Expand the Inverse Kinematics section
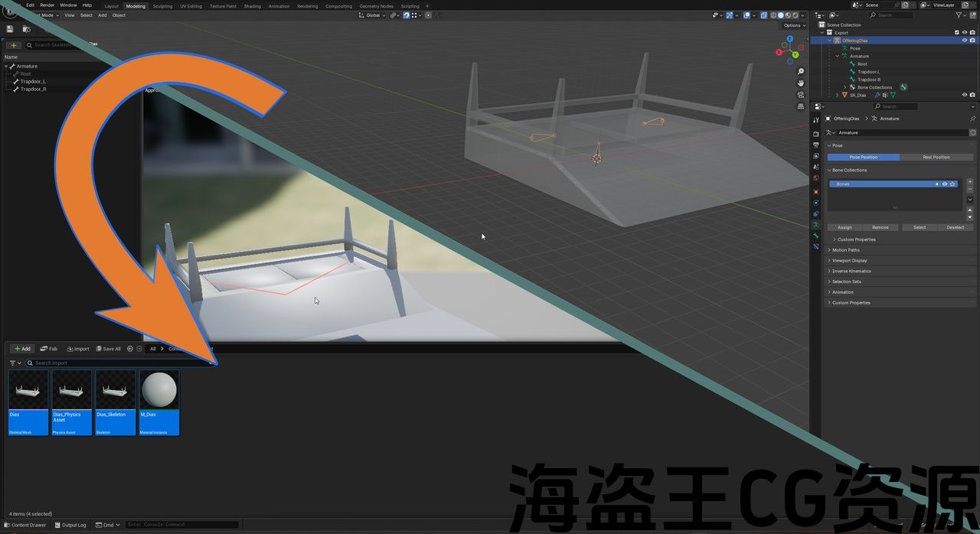 coord(851,271)
